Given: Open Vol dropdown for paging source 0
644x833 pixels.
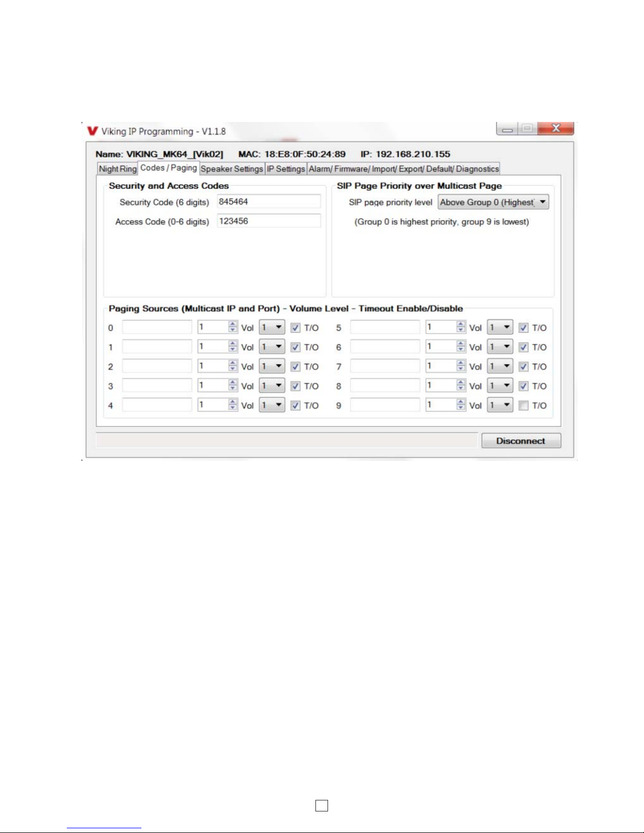Looking at the screenshot, I should 272,327.
